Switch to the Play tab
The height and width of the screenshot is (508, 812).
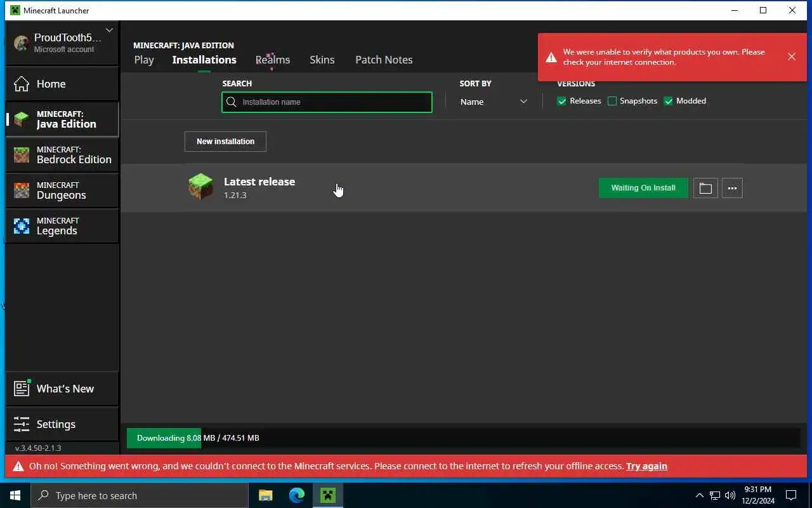tap(144, 60)
